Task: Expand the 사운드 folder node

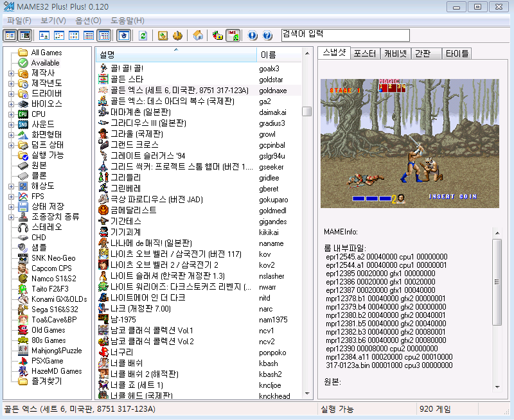Action: tap(11, 125)
